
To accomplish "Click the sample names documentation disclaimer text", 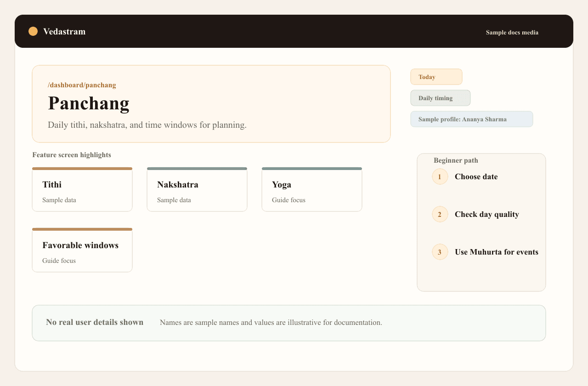I will coord(271,323).
